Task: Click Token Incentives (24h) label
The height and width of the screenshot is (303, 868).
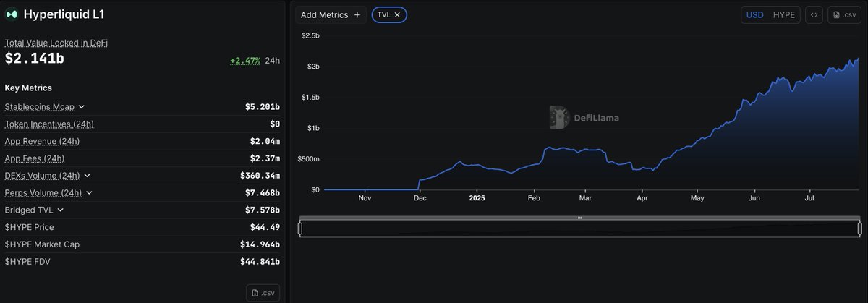Action: click(x=49, y=124)
